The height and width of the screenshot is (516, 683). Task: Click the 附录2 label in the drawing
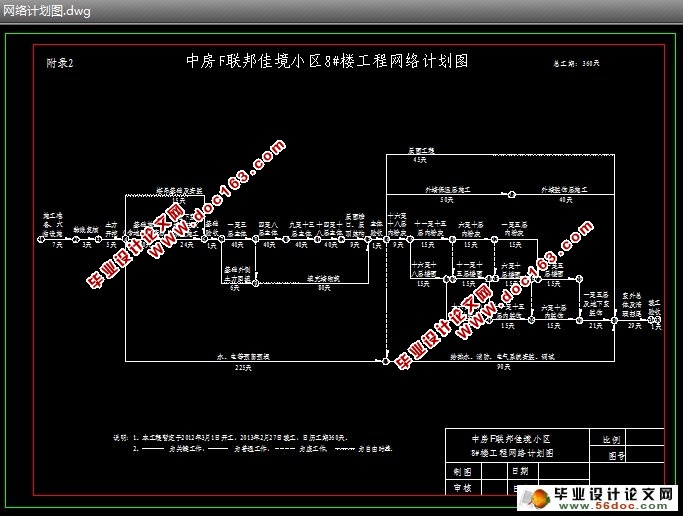[60, 63]
